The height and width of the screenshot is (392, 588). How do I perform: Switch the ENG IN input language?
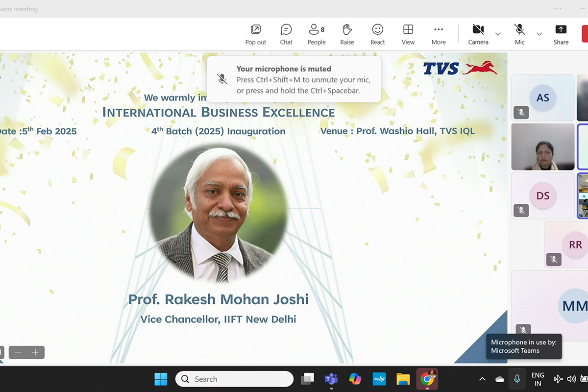point(538,379)
